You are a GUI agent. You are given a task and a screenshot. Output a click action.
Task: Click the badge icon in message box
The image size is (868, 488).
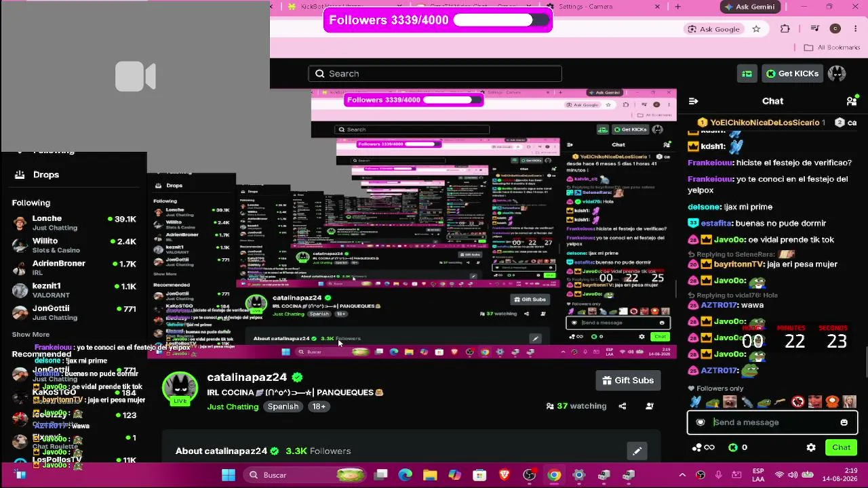coord(701,422)
